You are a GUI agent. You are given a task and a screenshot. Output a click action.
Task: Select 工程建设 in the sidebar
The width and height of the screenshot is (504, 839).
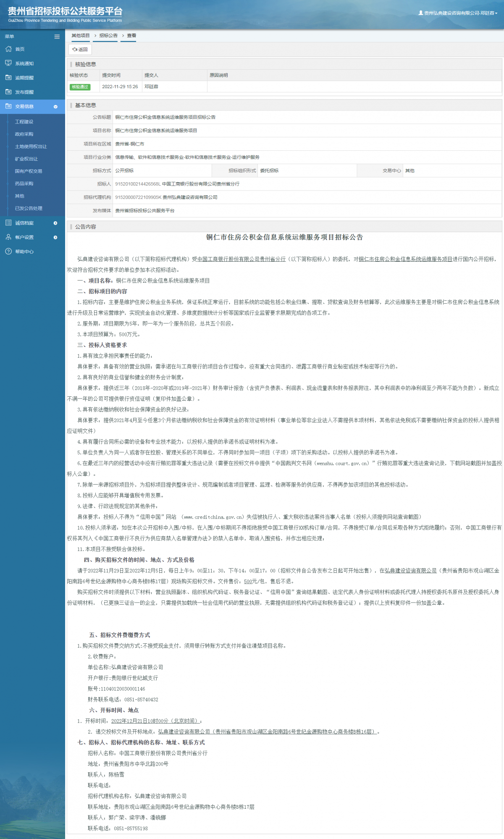pyautogui.click(x=24, y=122)
